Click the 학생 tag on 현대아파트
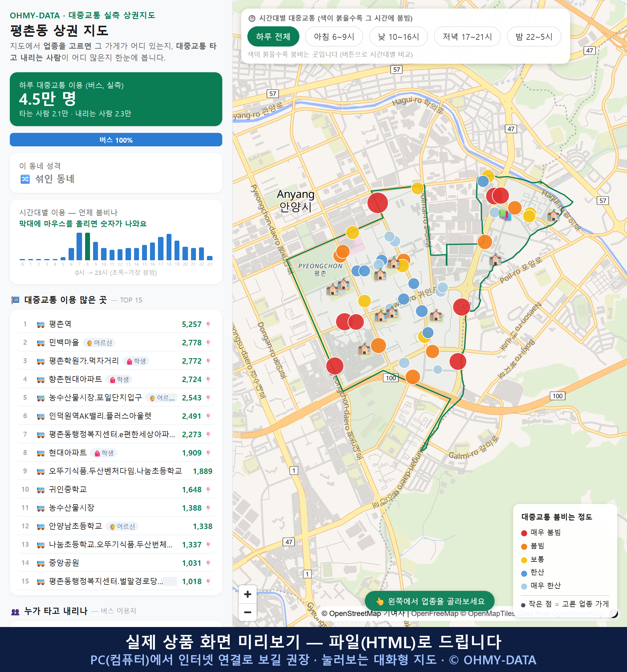This screenshot has width=627, height=672. point(104,453)
